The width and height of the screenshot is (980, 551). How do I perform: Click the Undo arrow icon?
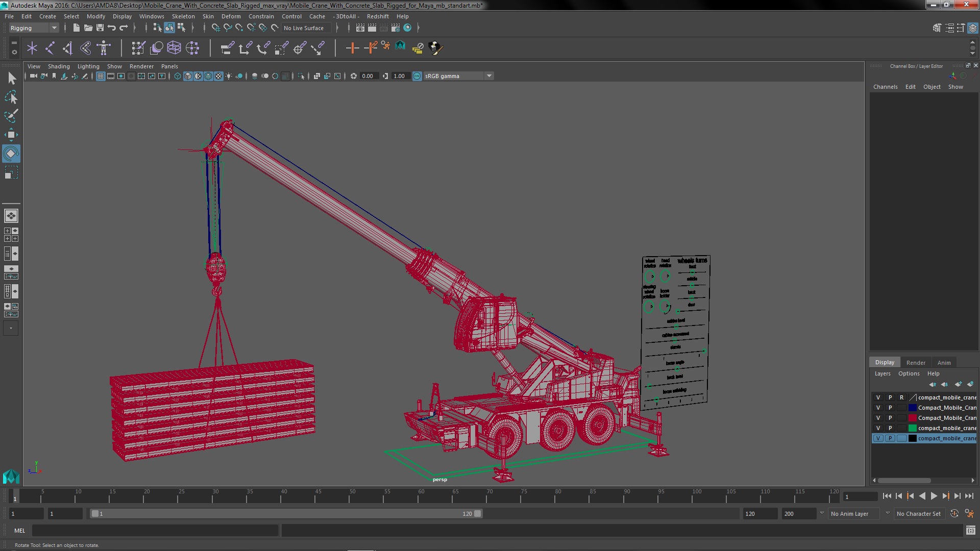pyautogui.click(x=111, y=28)
